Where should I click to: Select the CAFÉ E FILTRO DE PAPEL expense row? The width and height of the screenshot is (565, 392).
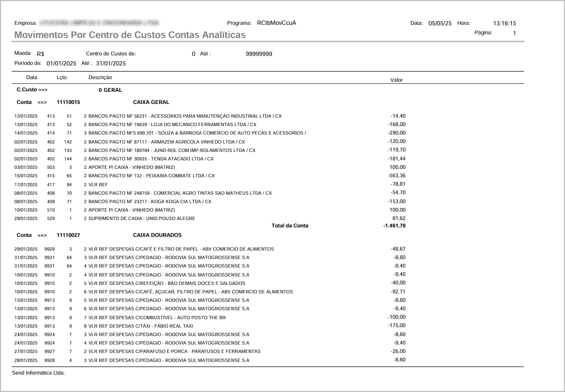pyautogui.click(x=210, y=249)
